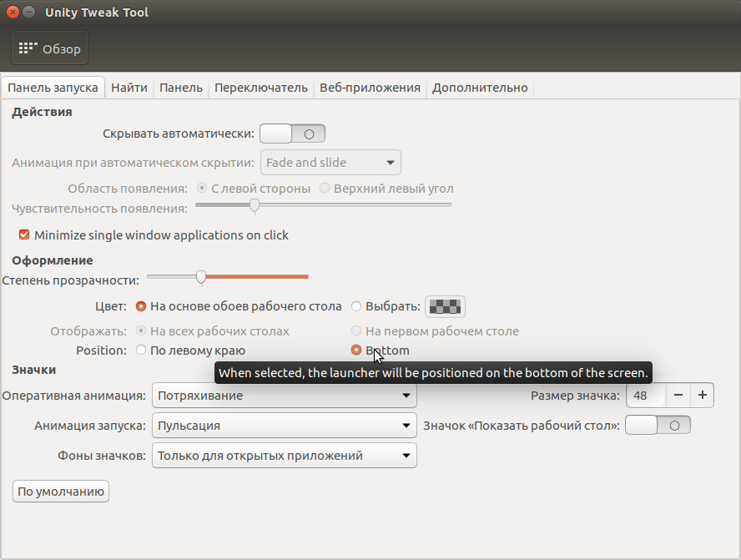Click the Оформление section heading
This screenshot has width=741, height=560.
tap(53, 260)
